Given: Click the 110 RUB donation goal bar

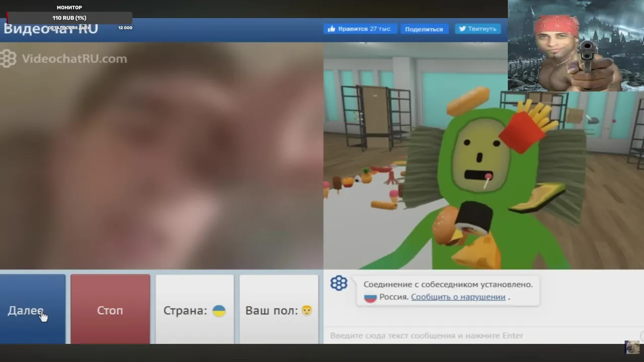Looking at the screenshot, I should [x=69, y=18].
